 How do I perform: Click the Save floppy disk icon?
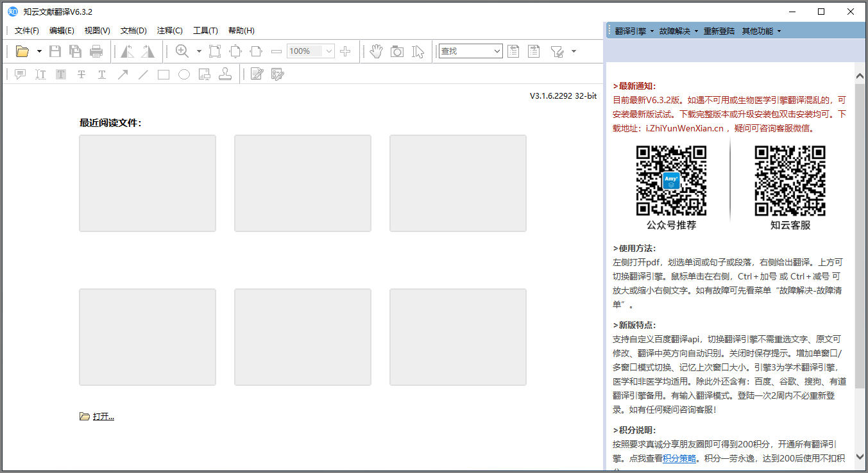click(55, 51)
